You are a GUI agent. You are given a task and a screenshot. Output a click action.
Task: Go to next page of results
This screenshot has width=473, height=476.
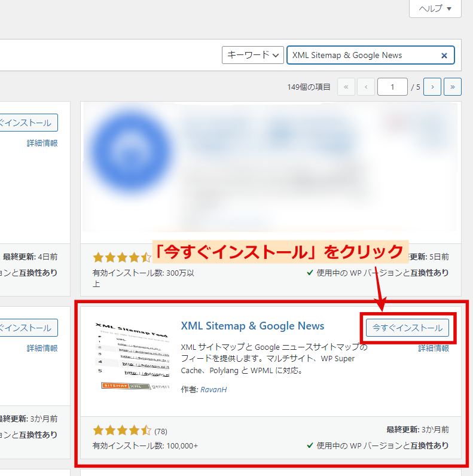(x=432, y=87)
